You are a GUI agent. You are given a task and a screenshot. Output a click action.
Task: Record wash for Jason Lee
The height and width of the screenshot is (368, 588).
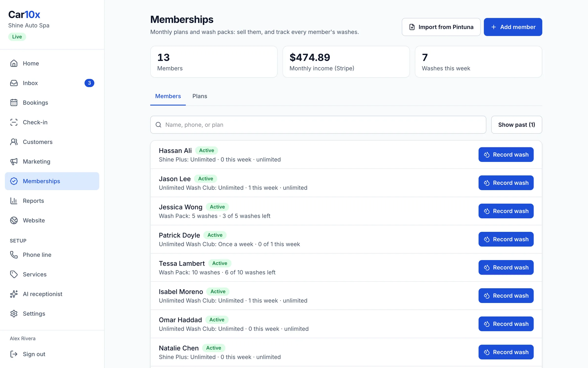506,183
